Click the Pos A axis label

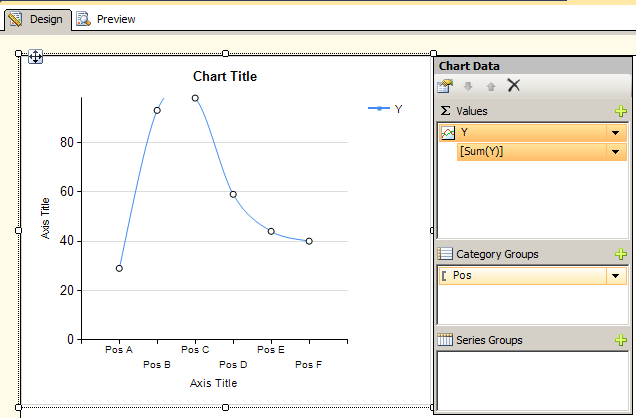click(x=119, y=349)
